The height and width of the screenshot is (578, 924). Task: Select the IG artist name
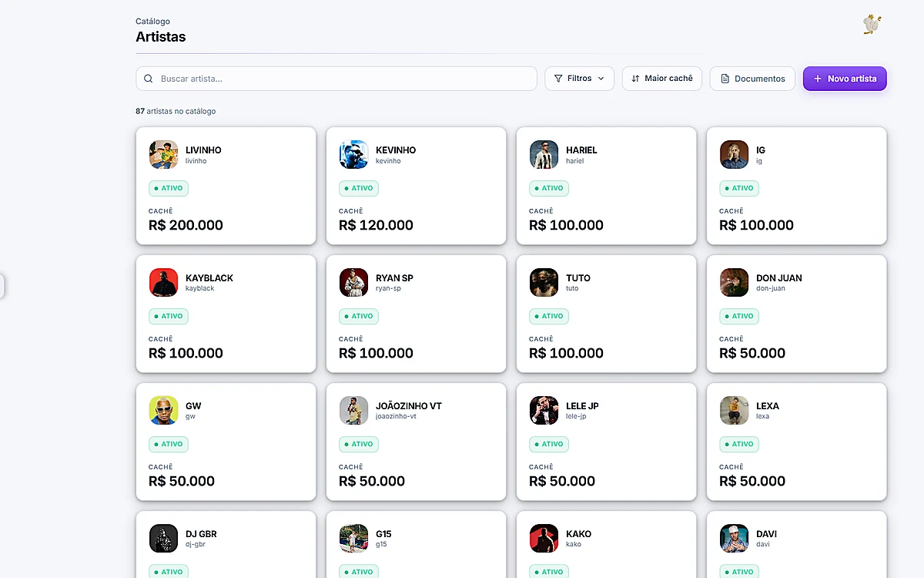click(x=761, y=150)
